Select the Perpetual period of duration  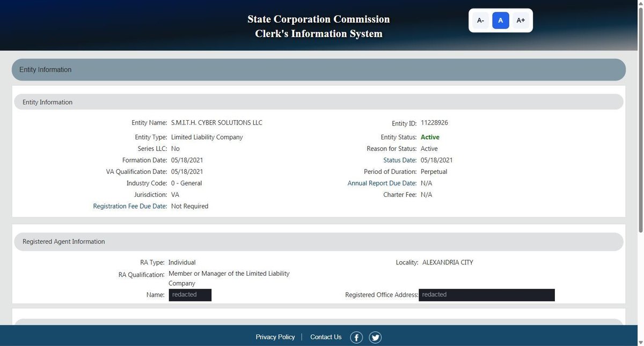tap(434, 172)
